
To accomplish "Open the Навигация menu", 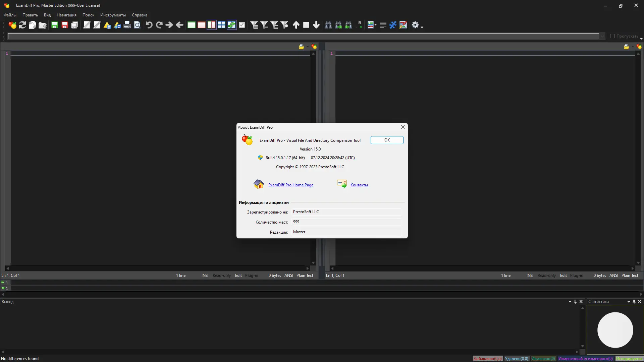I will pyautogui.click(x=66, y=15).
